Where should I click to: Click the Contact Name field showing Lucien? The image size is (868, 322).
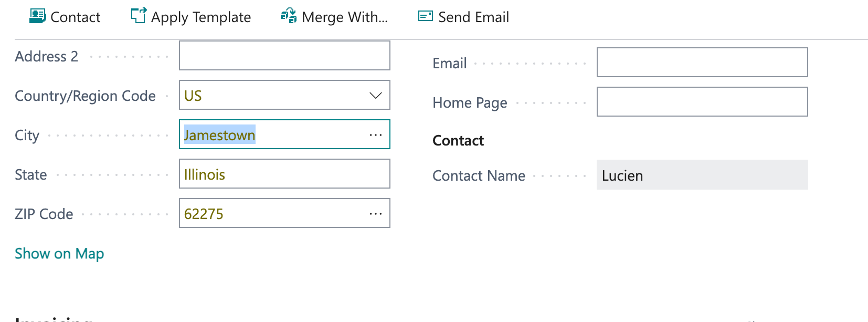pos(702,175)
